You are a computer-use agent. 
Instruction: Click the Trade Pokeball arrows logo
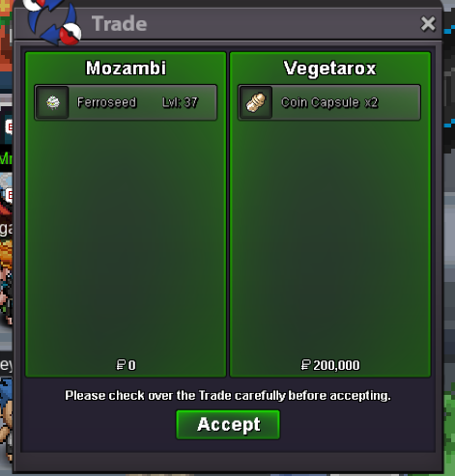click(53, 22)
